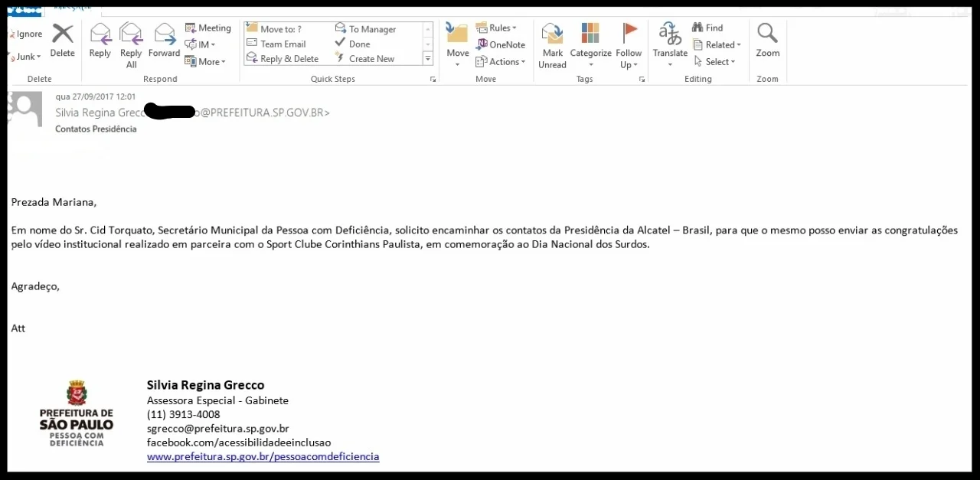This screenshot has height=480, width=980.
Task: Forward this email message
Action: [164, 41]
